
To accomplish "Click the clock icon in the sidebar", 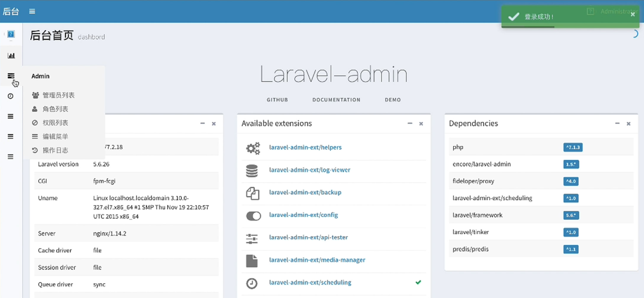I will (11, 96).
